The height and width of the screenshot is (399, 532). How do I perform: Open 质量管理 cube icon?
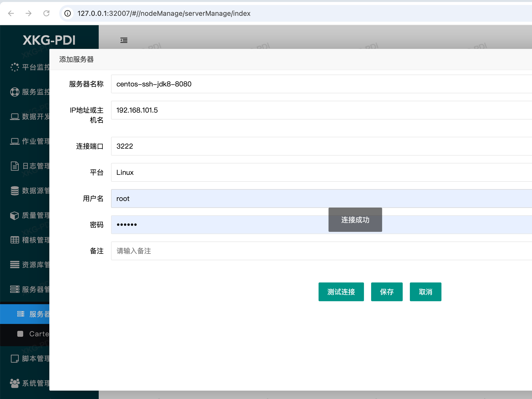click(x=15, y=215)
